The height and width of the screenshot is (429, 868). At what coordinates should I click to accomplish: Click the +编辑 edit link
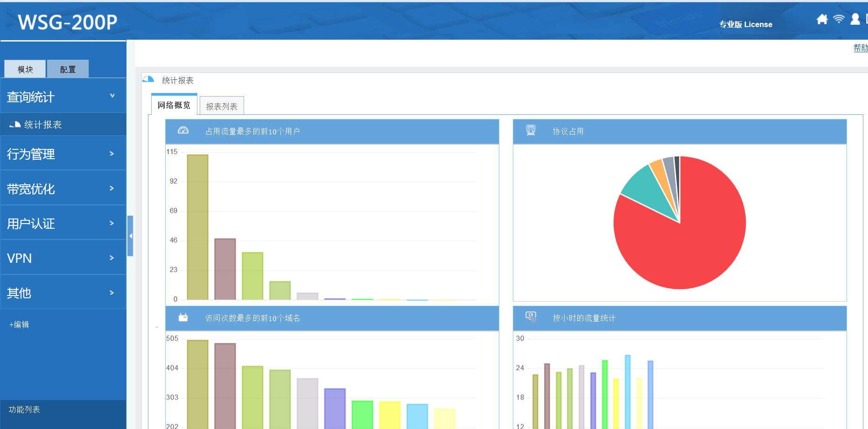click(19, 324)
